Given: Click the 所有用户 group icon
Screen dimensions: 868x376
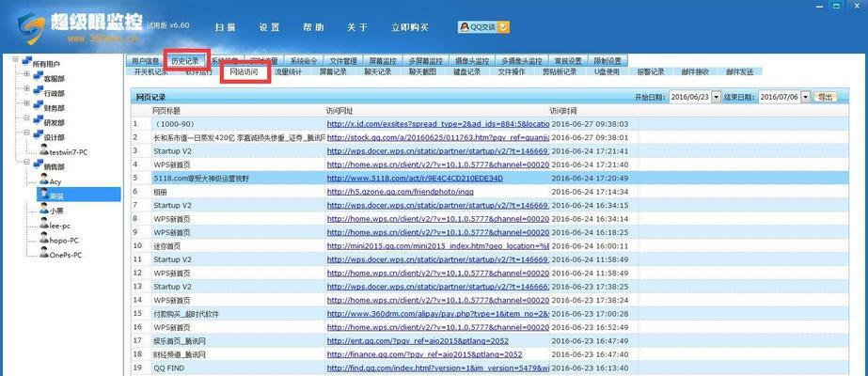Looking at the screenshot, I should tap(26, 62).
